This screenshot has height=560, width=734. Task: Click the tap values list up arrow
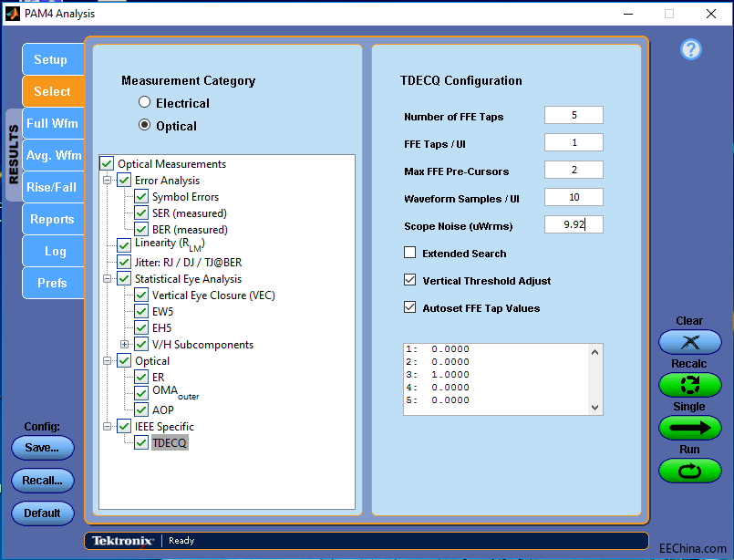point(594,352)
